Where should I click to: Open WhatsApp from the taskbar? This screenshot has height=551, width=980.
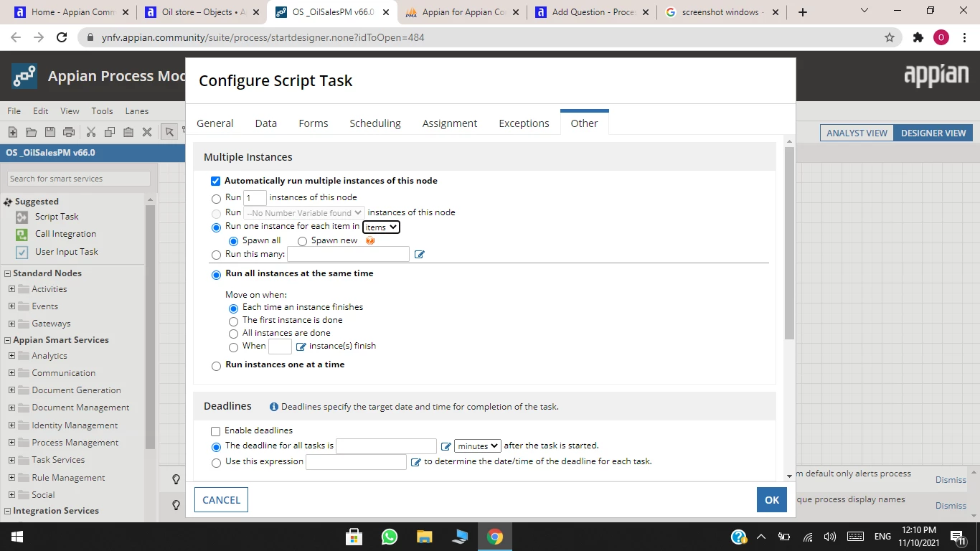click(390, 537)
